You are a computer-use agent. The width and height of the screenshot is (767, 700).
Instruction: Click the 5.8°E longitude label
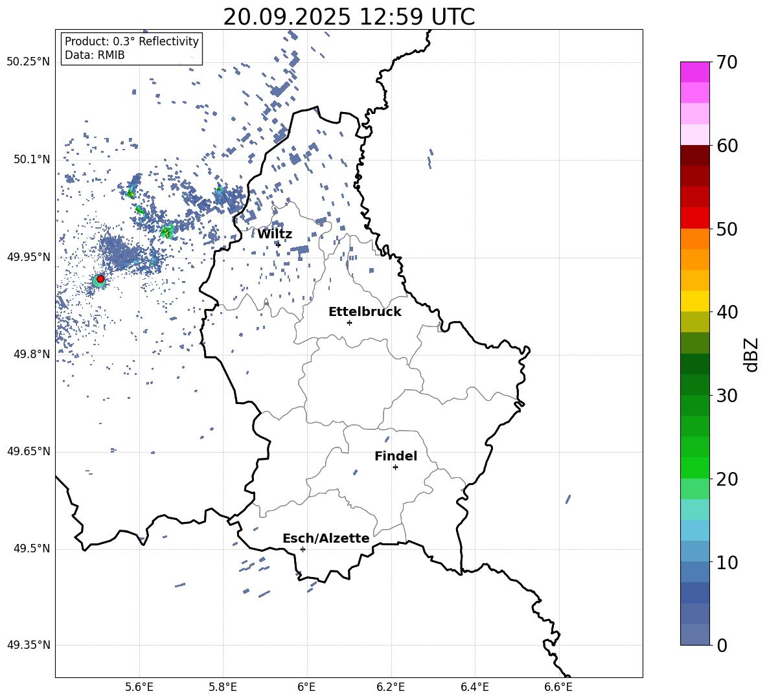coord(223,687)
